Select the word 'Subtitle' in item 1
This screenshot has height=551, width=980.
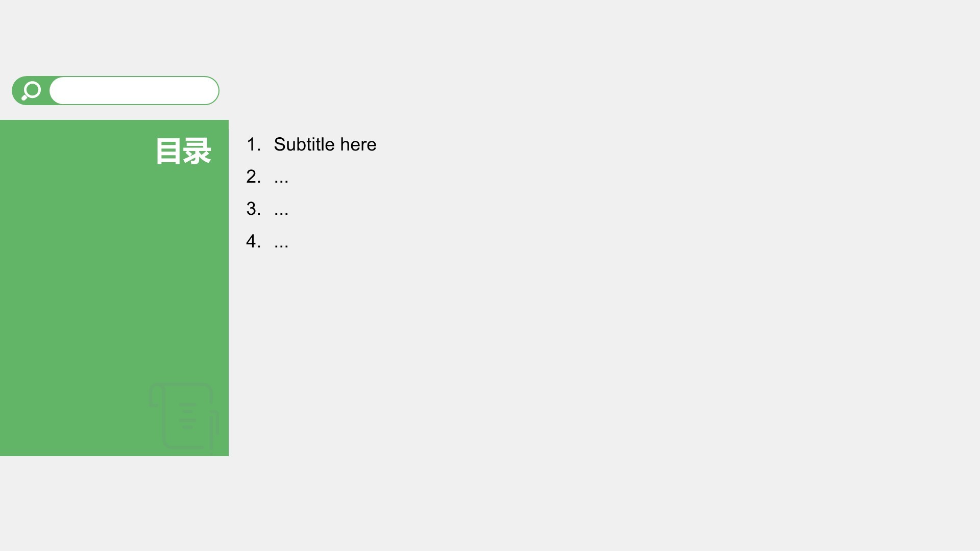(304, 144)
